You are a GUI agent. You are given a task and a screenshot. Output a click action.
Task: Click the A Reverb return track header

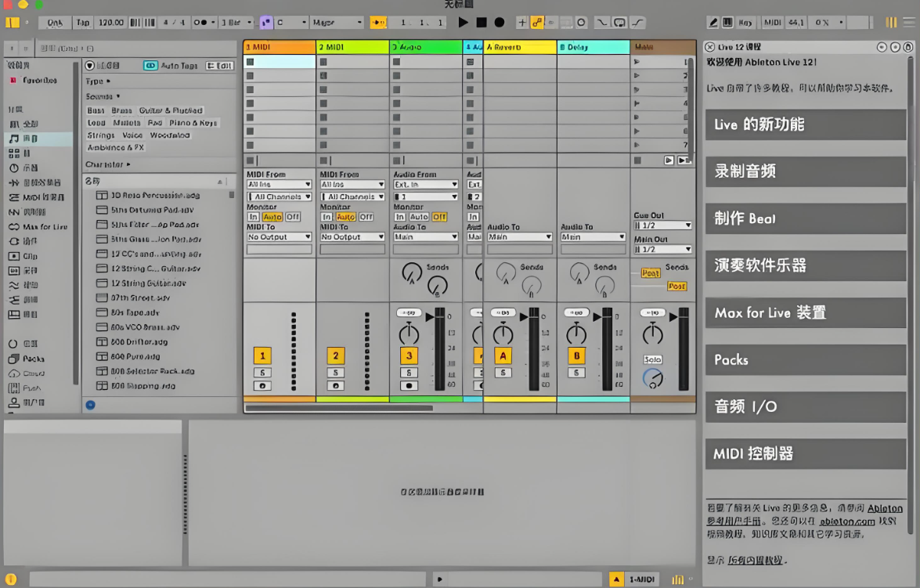(x=520, y=47)
